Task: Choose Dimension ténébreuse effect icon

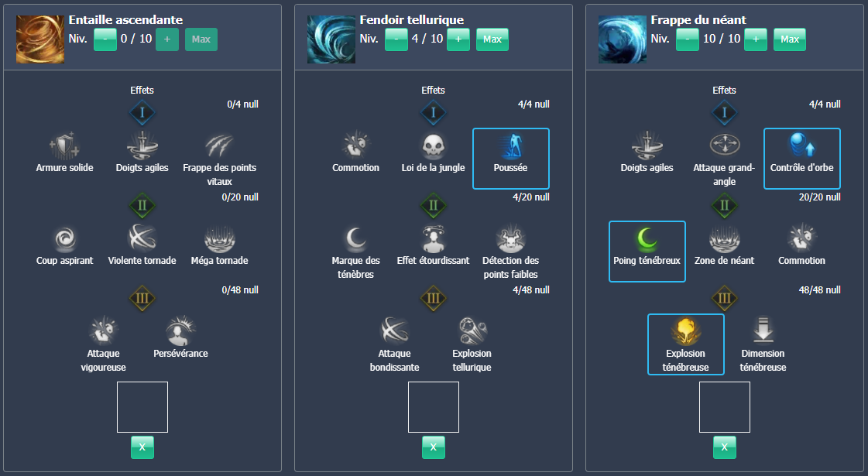Action: click(763, 331)
